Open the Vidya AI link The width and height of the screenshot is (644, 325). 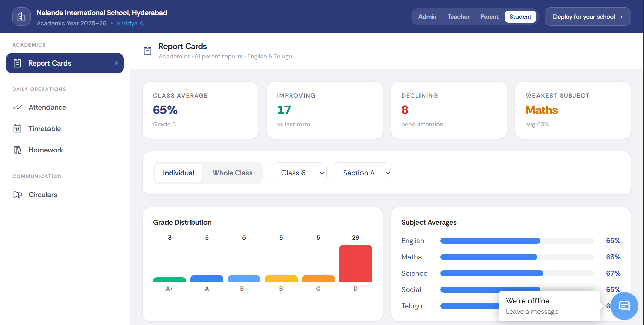133,23
